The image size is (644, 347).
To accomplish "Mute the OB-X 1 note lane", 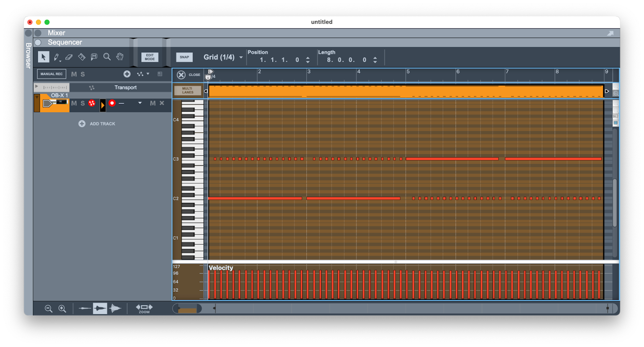I will coord(152,103).
